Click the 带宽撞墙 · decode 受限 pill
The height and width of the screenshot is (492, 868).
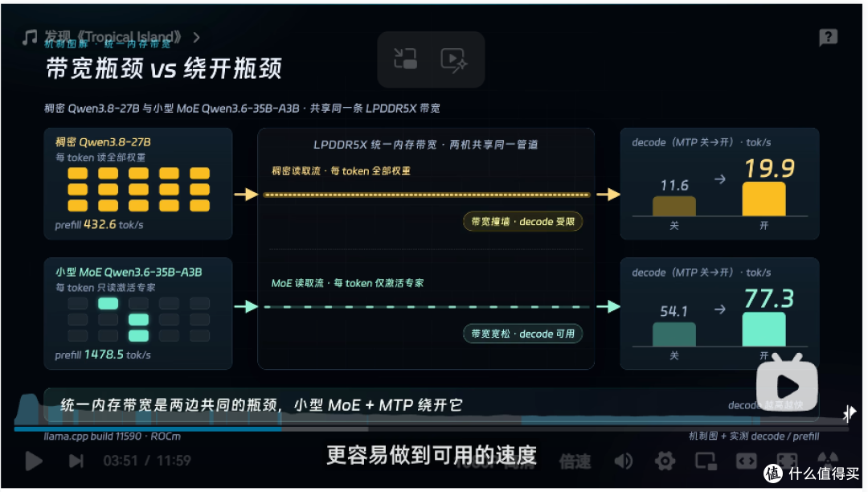(522, 222)
